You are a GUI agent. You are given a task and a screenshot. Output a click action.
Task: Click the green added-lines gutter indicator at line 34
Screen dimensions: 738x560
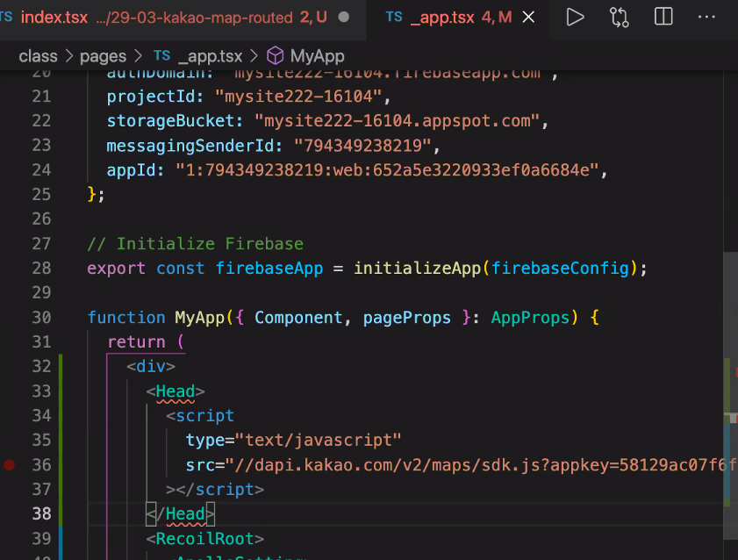(61, 415)
